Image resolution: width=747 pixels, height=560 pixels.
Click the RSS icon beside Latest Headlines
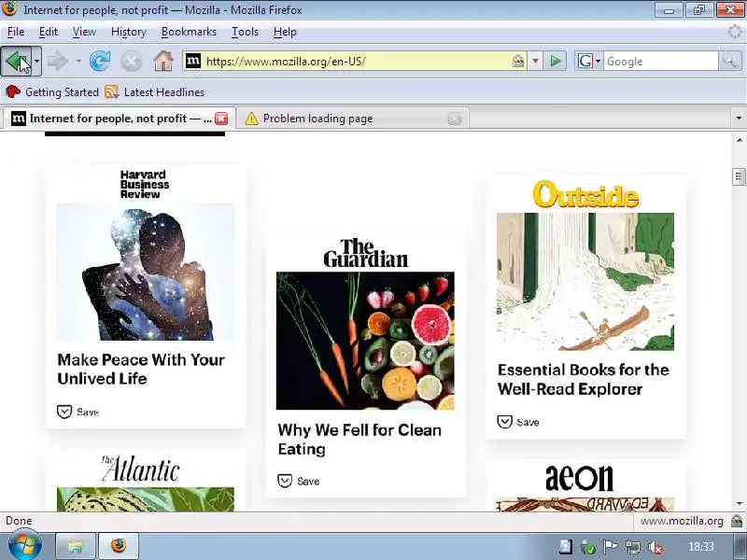[x=111, y=91]
